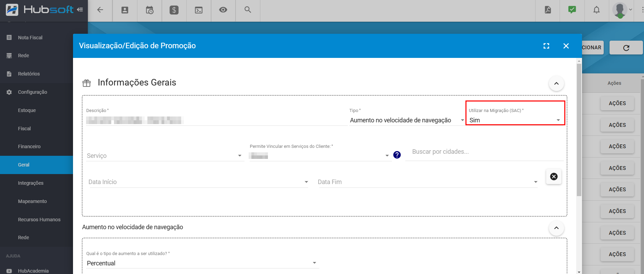Go back using the top bar arrow
644x274 pixels.
point(100,10)
